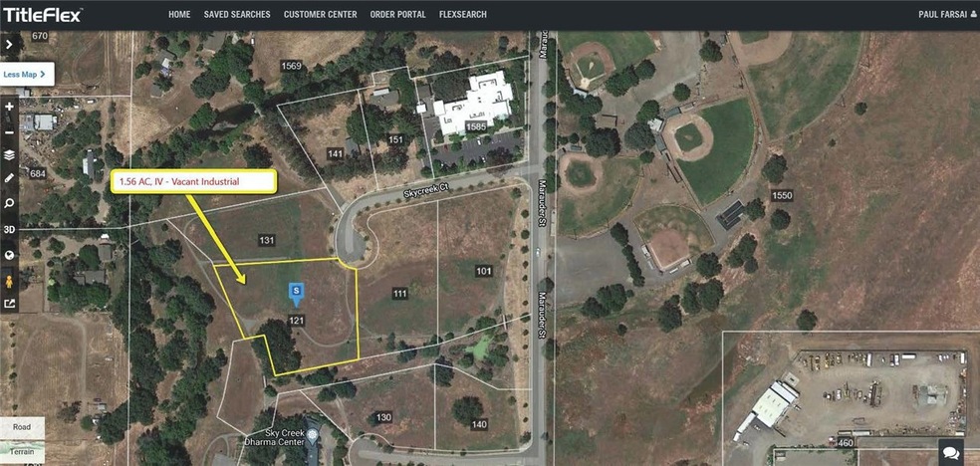Viewport: 980px width, 466px height.
Task: Open the map layers stack icon
Action: (x=9, y=155)
